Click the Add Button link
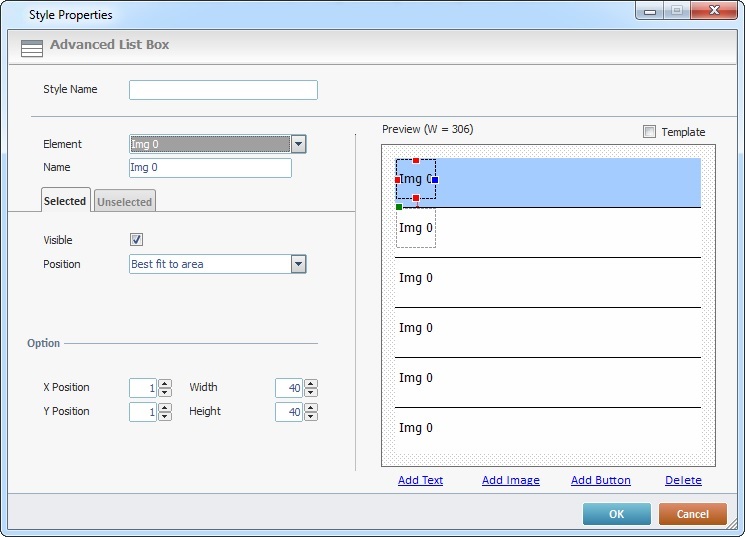 point(600,480)
